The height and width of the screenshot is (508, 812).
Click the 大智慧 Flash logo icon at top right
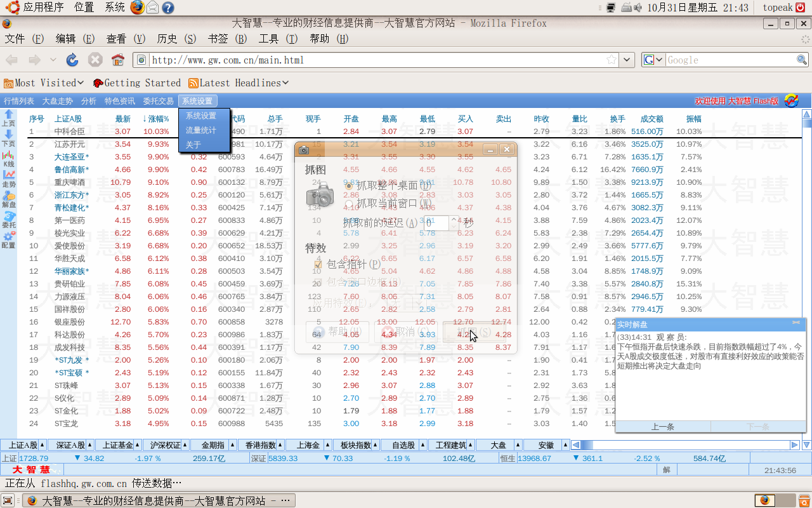[x=791, y=100]
